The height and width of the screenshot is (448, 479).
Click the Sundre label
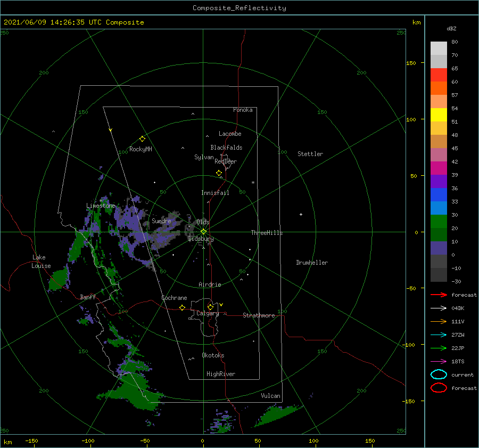tap(161, 221)
